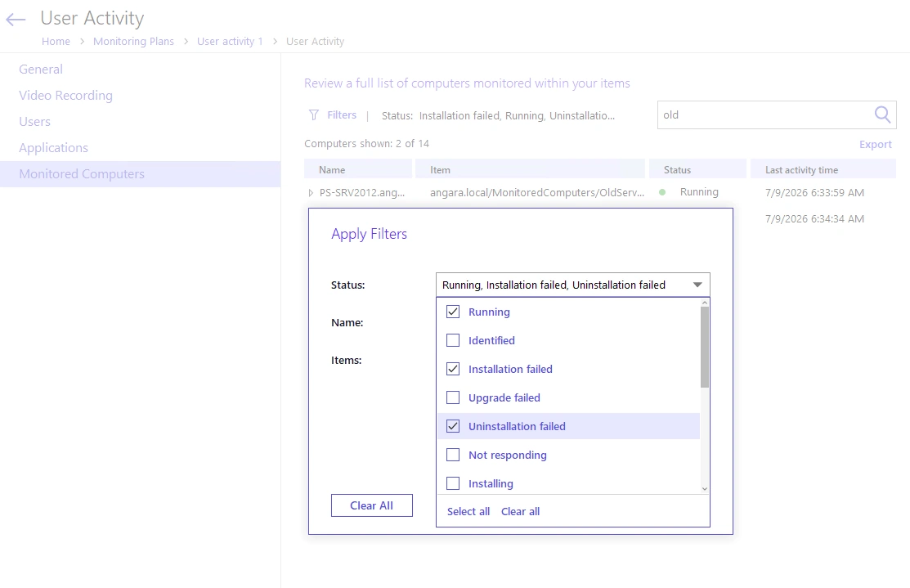Go to Home breadcrumb
910x588 pixels.
56,41
